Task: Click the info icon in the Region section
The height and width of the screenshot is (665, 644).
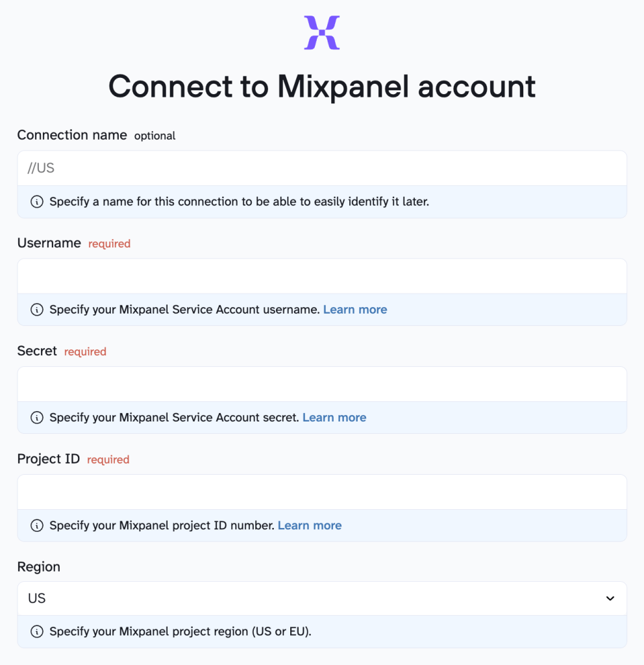Action: click(x=37, y=631)
